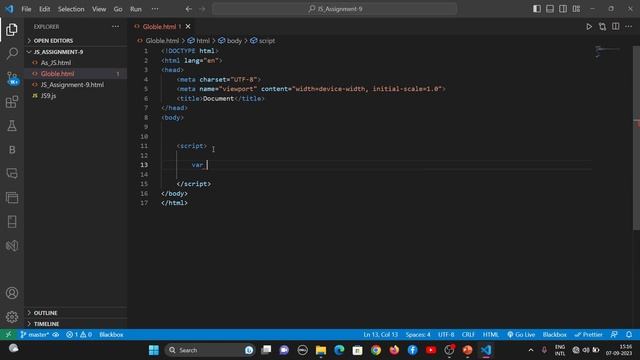
Task: Click the script breadcrumb item
Action: pyautogui.click(x=263, y=40)
